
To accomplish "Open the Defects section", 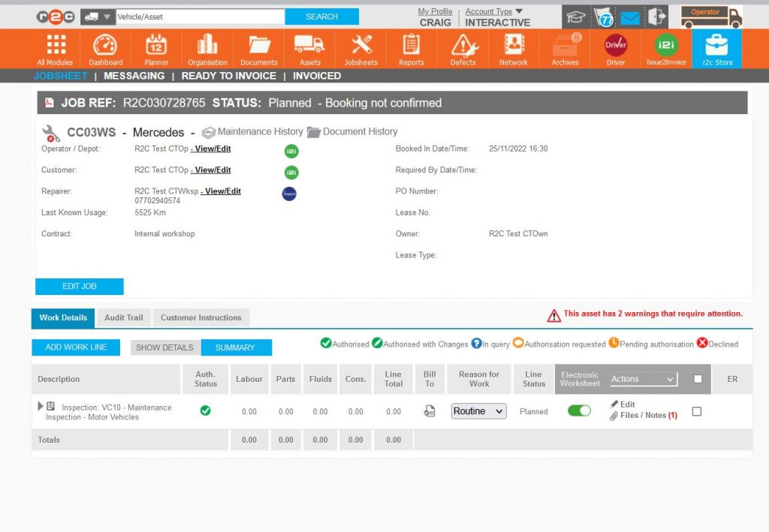I will pos(463,48).
